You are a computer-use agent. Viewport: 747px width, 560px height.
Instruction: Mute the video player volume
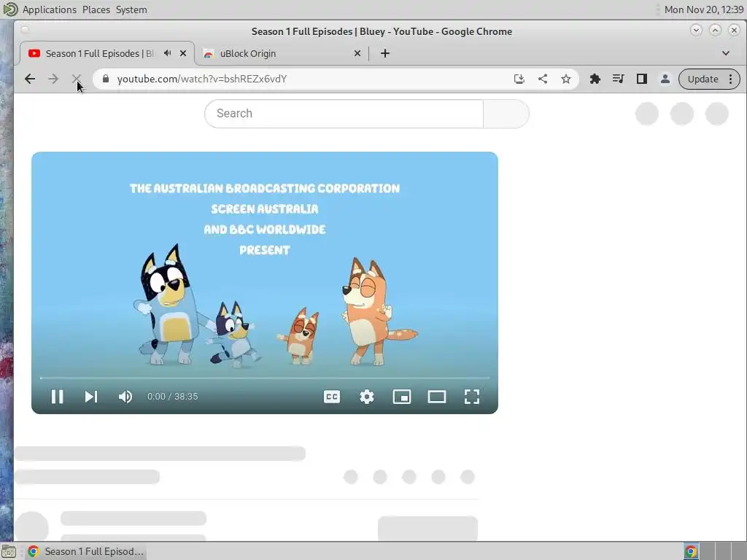point(125,397)
